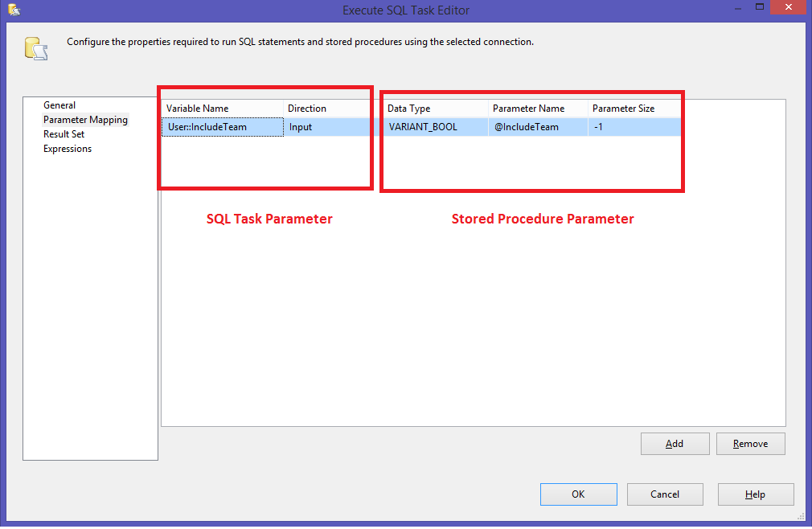812x529 pixels.
Task: Click the Execute SQL Task icon in title bar
Action: click(x=13, y=7)
